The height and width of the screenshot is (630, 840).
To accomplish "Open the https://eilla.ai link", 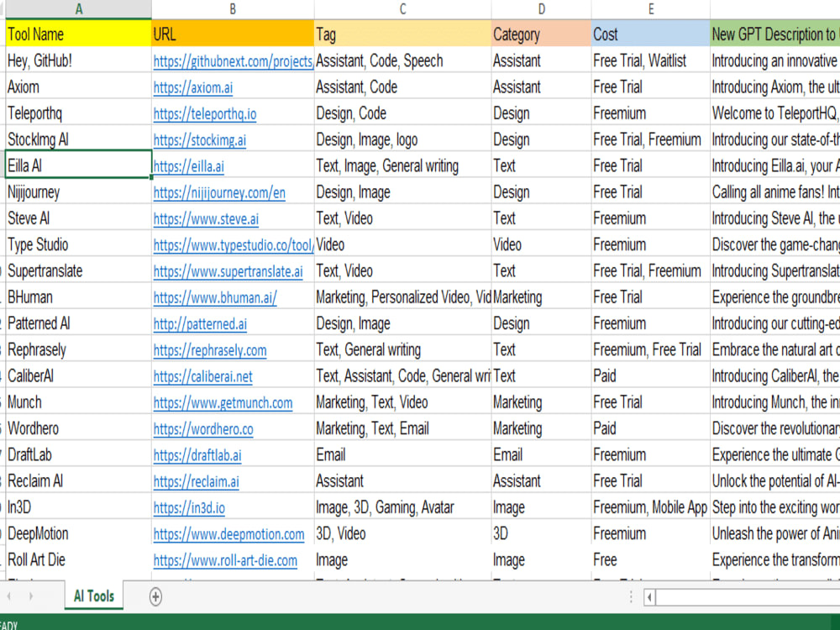I will [x=188, y=166].
